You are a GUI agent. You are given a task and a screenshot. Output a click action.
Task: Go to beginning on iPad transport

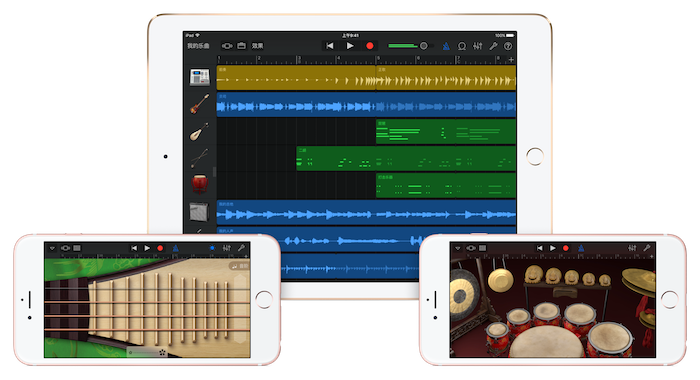[329, 46]
